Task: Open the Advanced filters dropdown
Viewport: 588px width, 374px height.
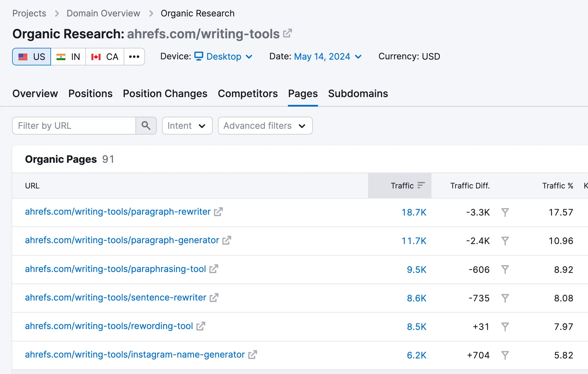Action: coord(265,126)
